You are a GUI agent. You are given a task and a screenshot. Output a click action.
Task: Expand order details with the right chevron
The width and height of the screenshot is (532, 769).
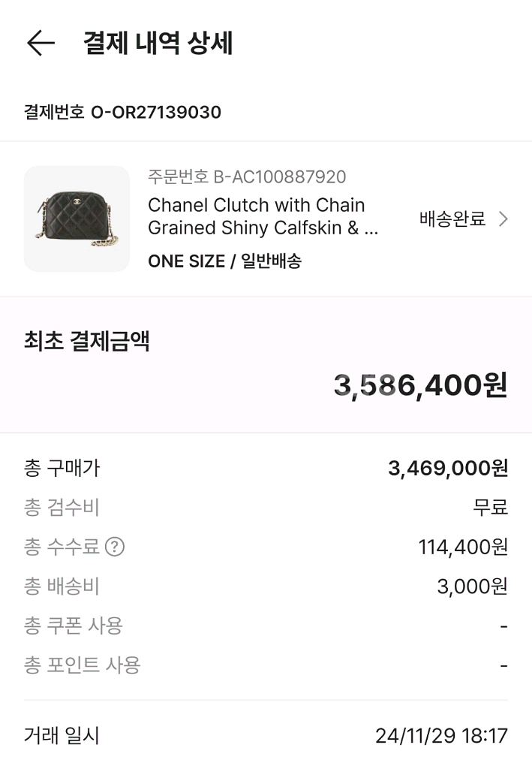click(x=503, y=219)
